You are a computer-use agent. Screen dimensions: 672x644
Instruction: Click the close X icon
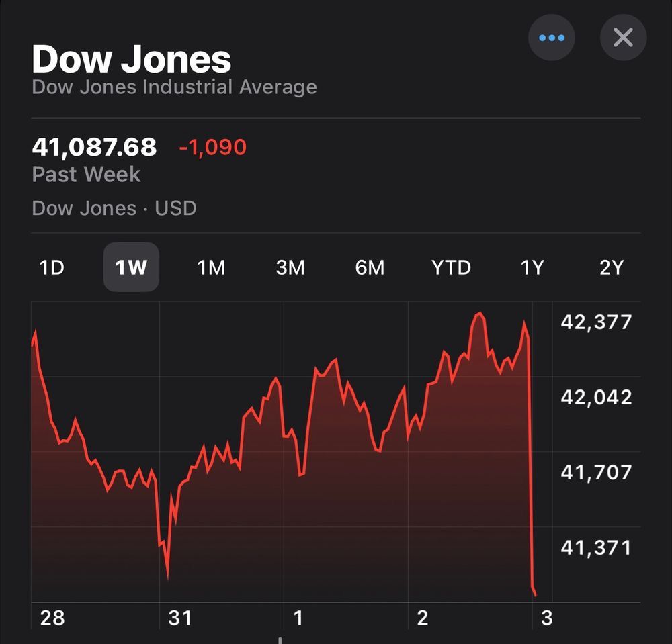click(622, 38)
